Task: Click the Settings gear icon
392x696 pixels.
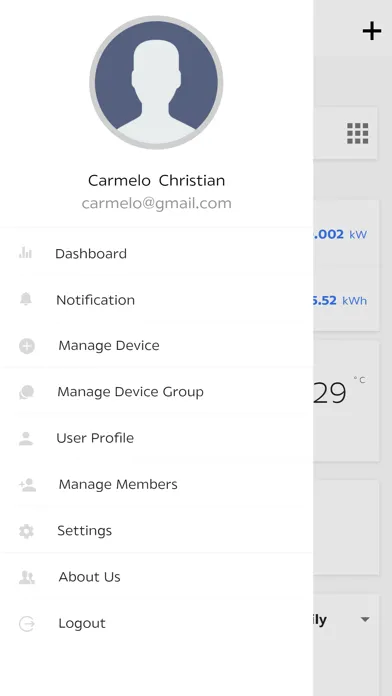Action: 26,531
